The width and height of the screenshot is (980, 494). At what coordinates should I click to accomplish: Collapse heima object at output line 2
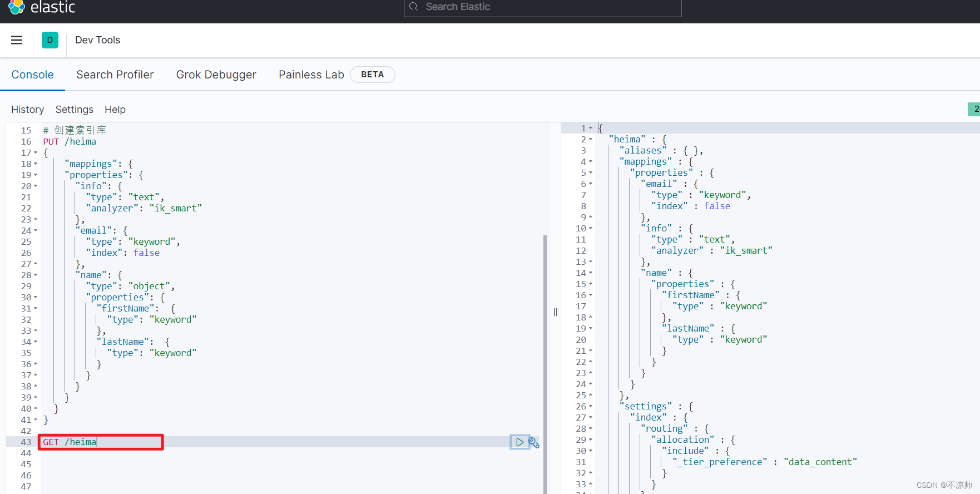coord(591,139)
